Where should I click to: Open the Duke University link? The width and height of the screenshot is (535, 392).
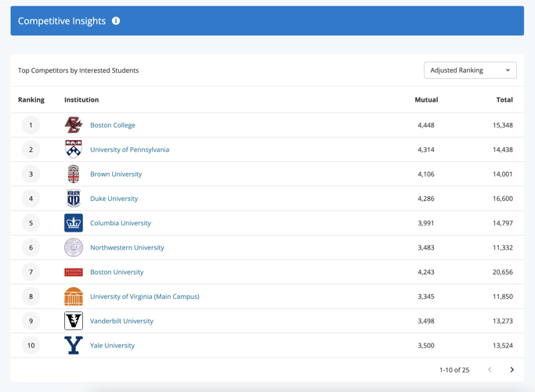[114, 199]
